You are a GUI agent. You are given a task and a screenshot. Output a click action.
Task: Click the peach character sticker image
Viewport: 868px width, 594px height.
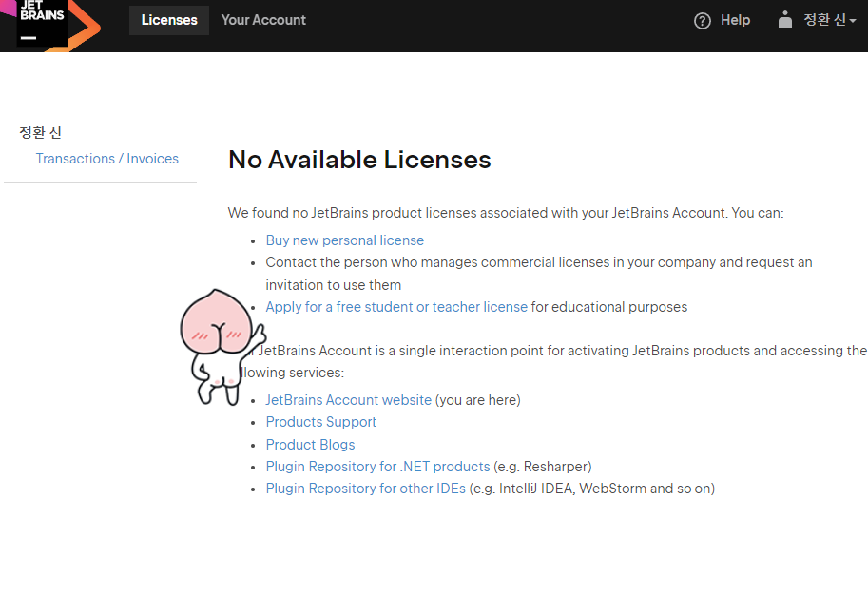222,347
